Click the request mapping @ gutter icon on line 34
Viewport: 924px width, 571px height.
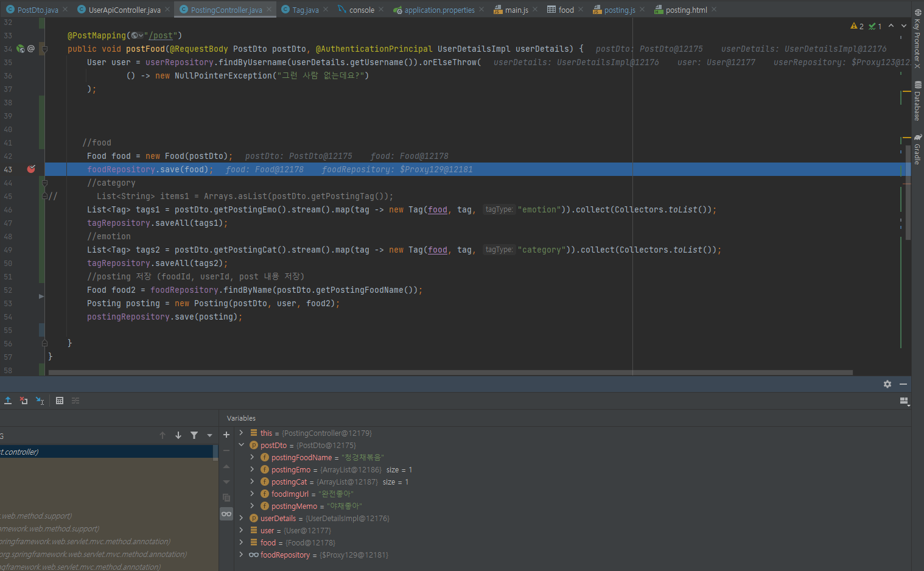(31, 49)
